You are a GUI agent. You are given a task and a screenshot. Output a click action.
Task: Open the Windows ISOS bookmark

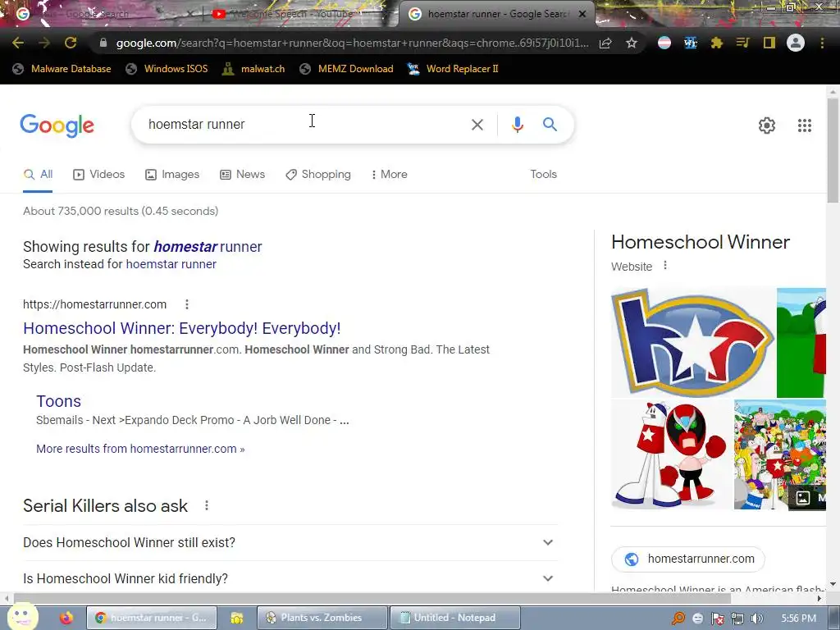pos(167,69)
